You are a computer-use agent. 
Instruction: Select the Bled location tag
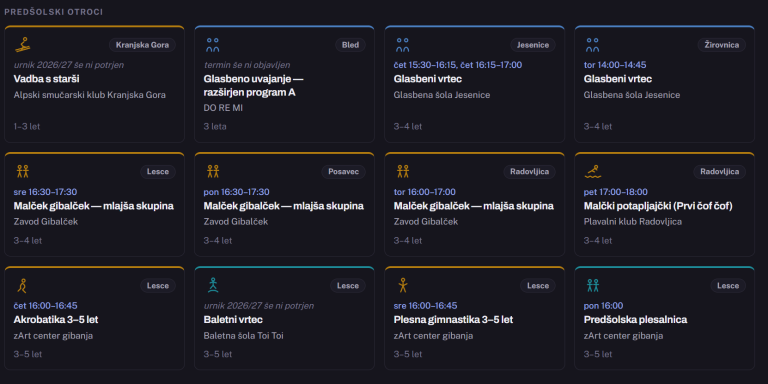coord(350,45)
